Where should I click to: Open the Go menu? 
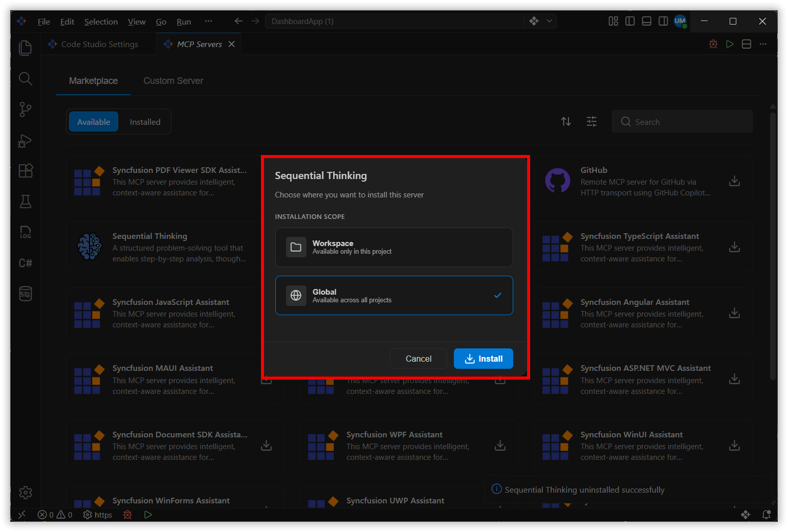point(161,21)
